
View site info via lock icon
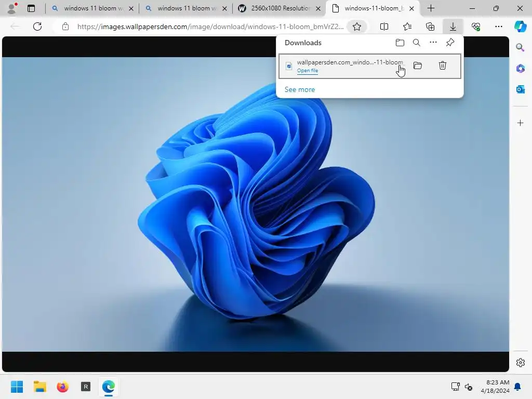[x=65, y=26]
